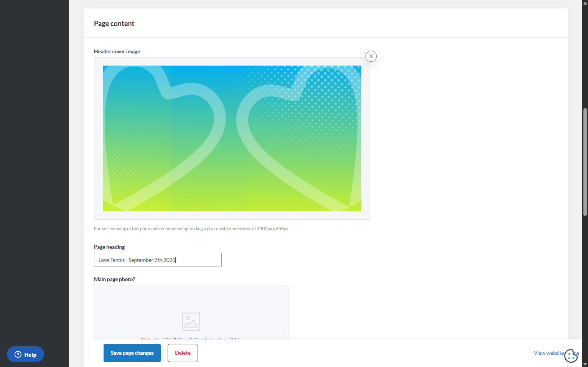The width and height of the screenshot is (588, 367).
Task: Click the scrollbar down arrow
Action: (585, 364)
